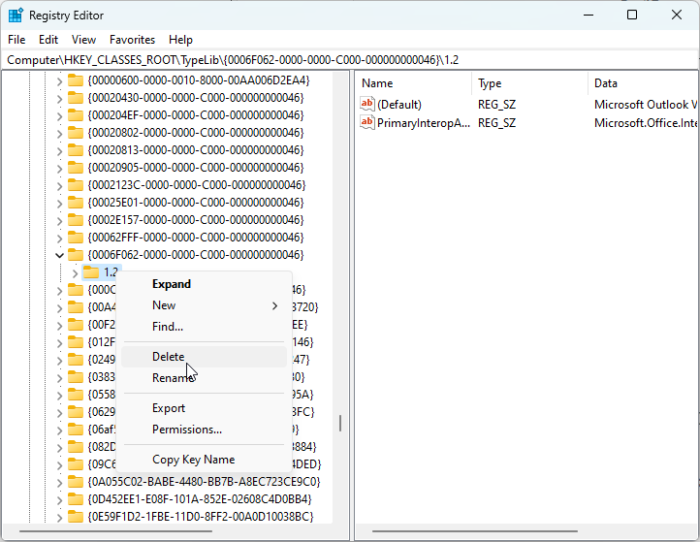Viewport: 700px width, 542px height.
Task: Minimize the Registry Editor window
Action: pyautogui.click(x=588, y=15)
